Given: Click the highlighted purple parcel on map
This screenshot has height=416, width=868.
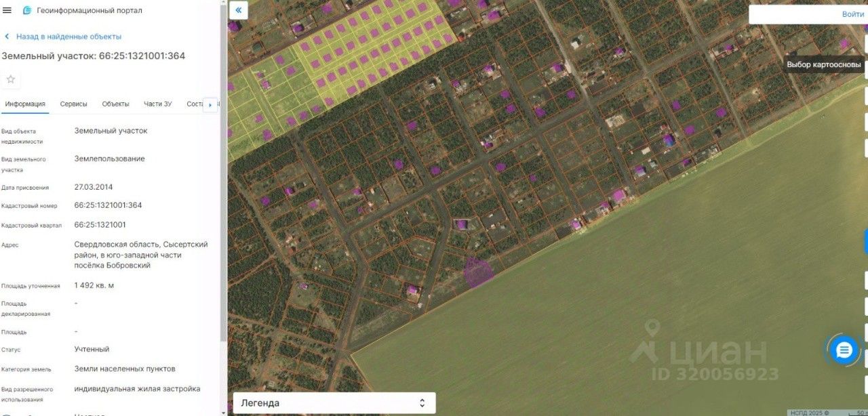Looking at the screenshot, I should (477, 272).
